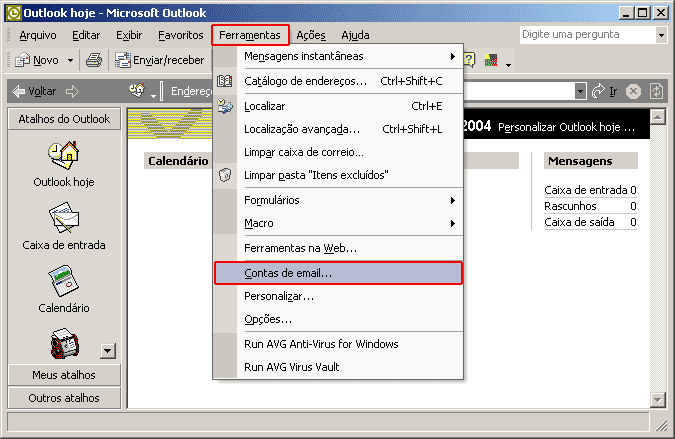Open the Arquivo menu
675x439 pixels.
(38, 35)
